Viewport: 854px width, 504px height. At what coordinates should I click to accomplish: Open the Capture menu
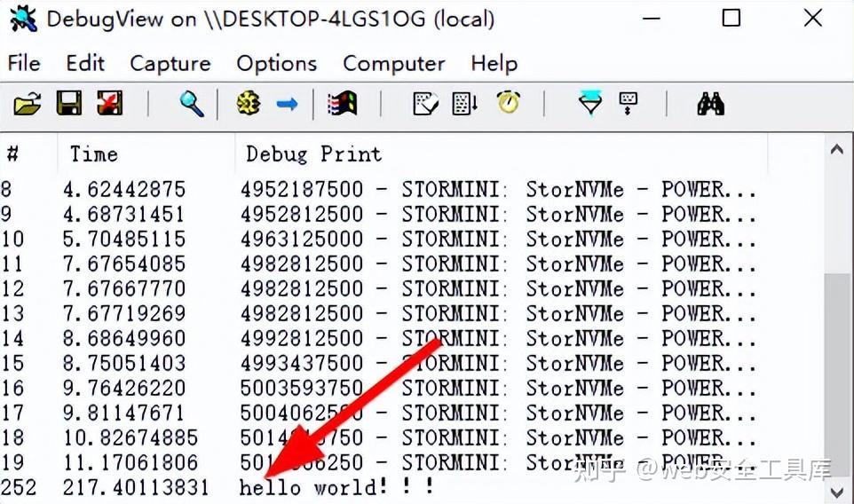[x=170, y=64]
